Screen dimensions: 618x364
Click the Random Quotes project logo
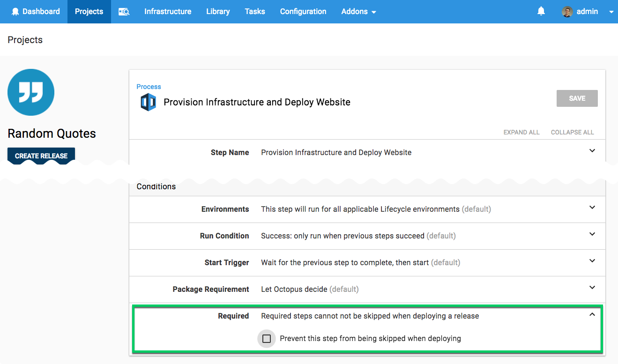tap(31, 92)
